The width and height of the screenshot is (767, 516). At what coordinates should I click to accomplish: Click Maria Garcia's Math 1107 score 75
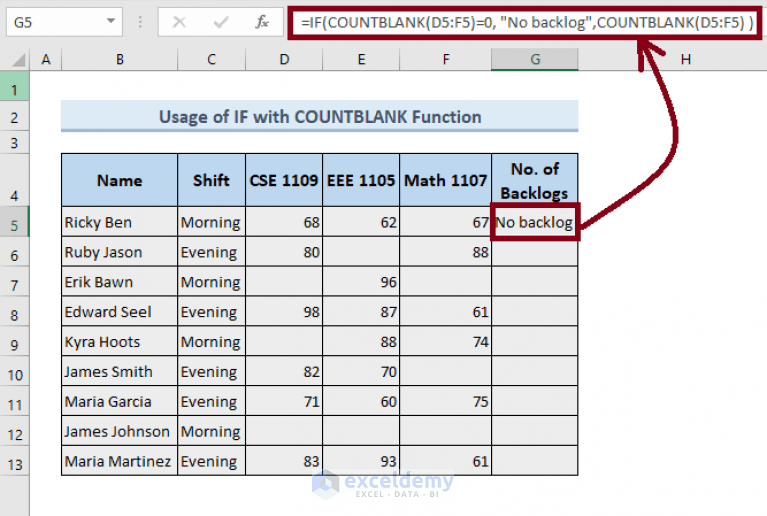(x=446, y=401)
